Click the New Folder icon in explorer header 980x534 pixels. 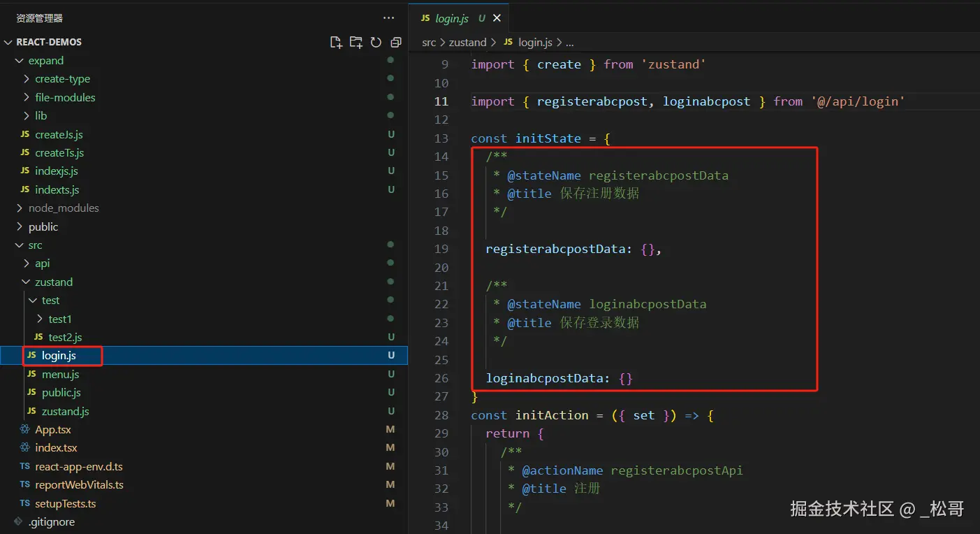click(356, 42)
